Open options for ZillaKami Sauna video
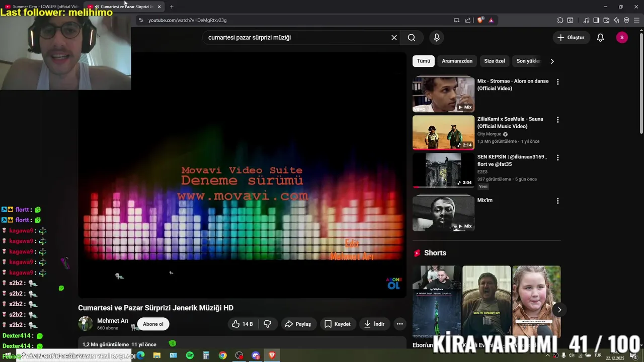This screenshot has height=362, width=644. pyautogui.click(x=557, y=120)
